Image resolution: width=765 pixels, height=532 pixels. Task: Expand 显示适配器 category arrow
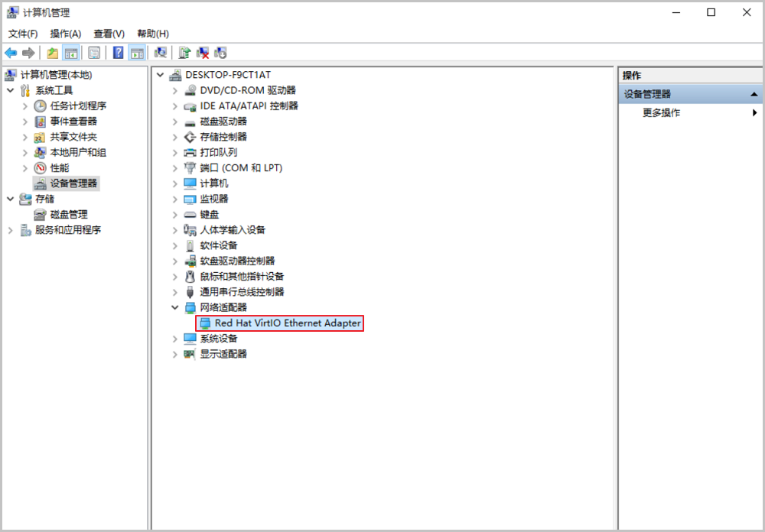click(x=174, y=354)
